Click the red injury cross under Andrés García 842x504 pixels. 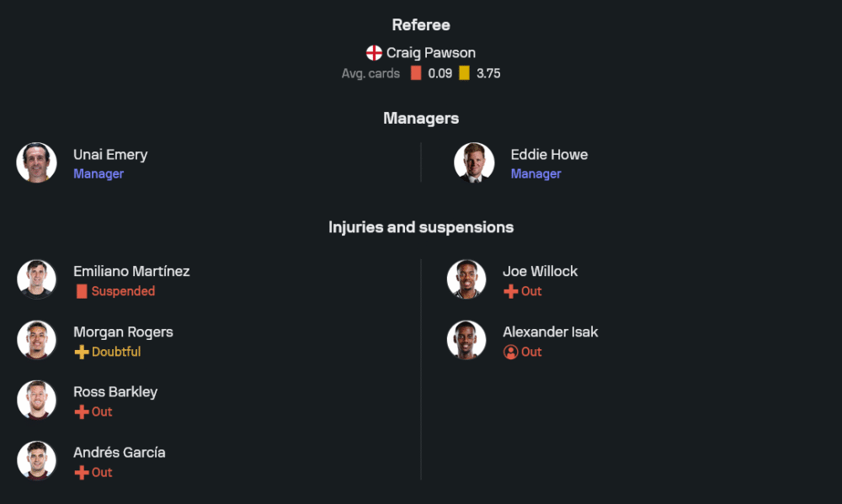pyautogui.click(x=82, y=473)
